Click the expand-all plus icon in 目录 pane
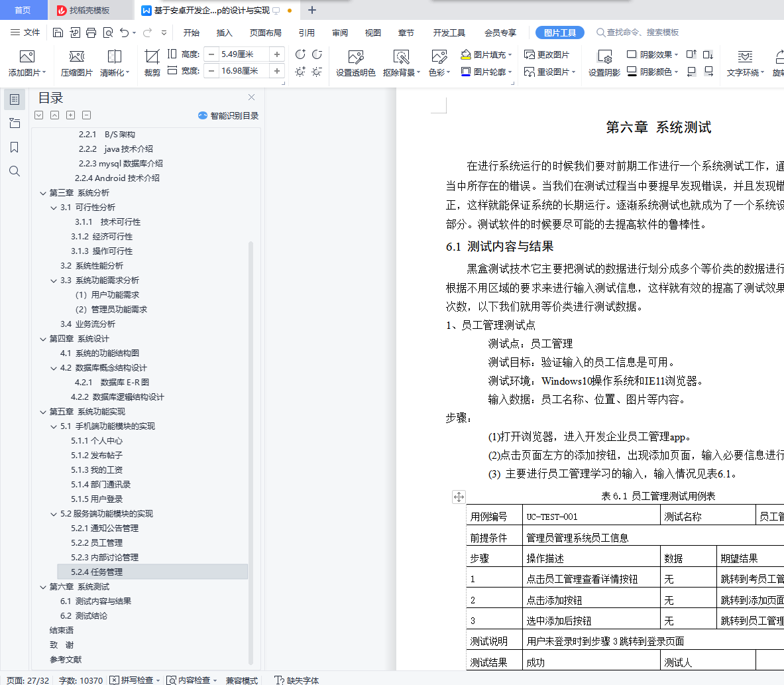 point(70,115)
